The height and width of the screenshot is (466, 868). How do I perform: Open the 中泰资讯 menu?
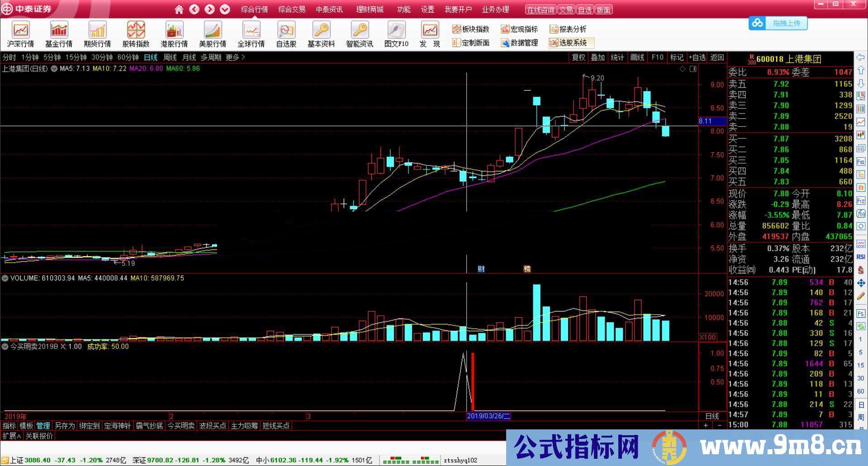tap(329, 9)
